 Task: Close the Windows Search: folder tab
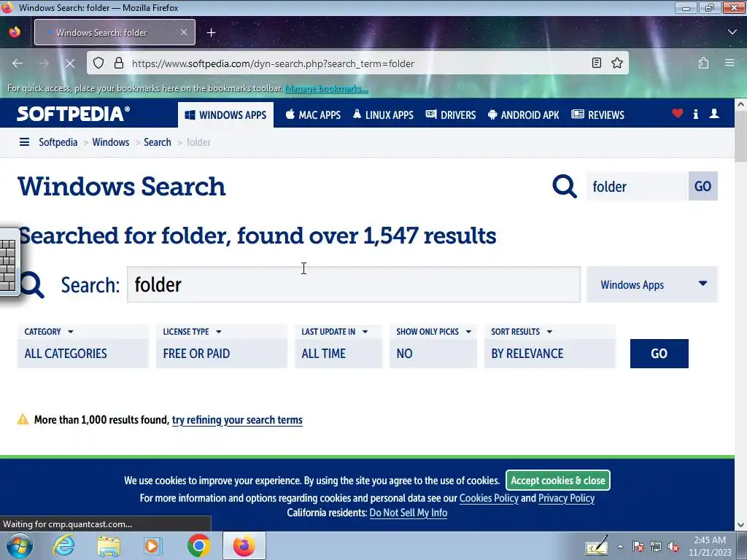click(x=184, y=32)
